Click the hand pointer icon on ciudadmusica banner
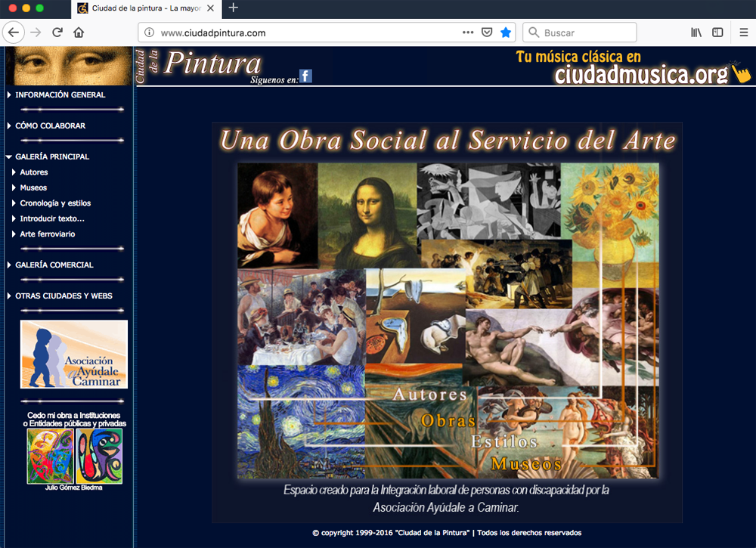This screenshot has height=548, width=756. pyautogui.click(x=740, y=73)
